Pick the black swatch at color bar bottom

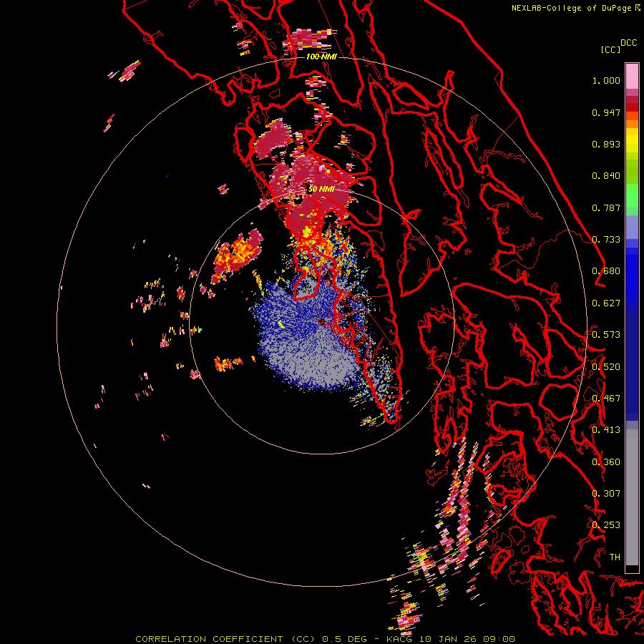point(632,569)
